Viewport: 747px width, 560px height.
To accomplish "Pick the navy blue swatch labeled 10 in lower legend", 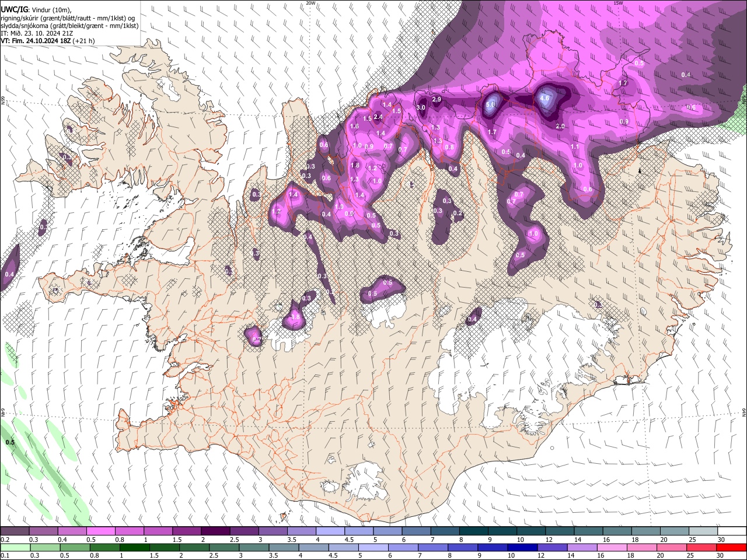I will tap(523, 547).
